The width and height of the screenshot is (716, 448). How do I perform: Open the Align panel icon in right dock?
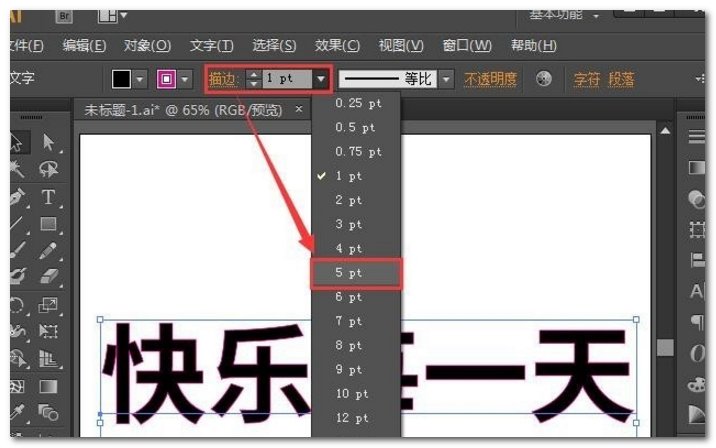pos(696,260)
